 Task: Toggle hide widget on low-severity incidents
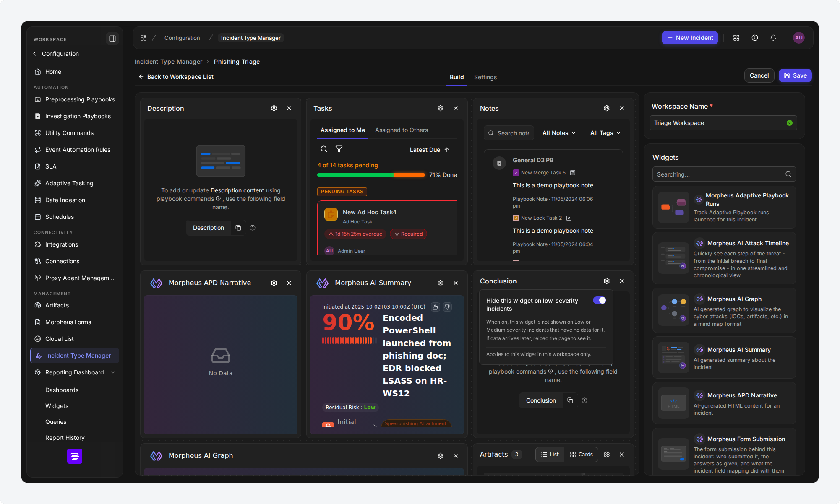600,300
